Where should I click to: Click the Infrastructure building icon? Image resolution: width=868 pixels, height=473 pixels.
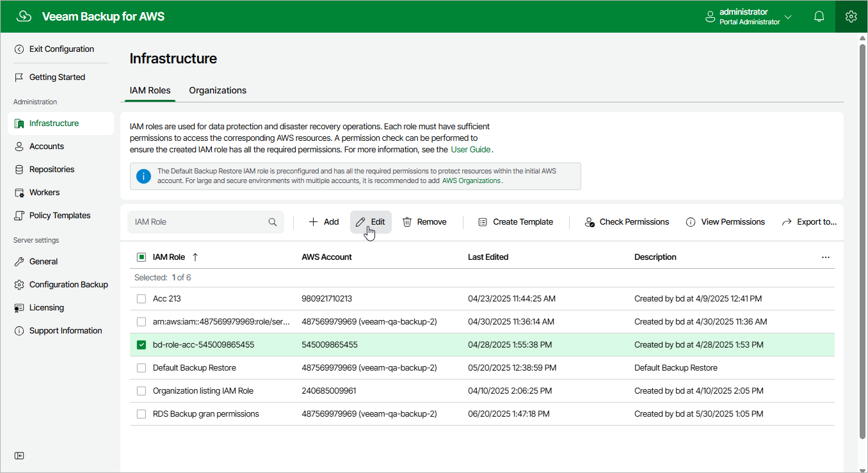tap(19, 124)
